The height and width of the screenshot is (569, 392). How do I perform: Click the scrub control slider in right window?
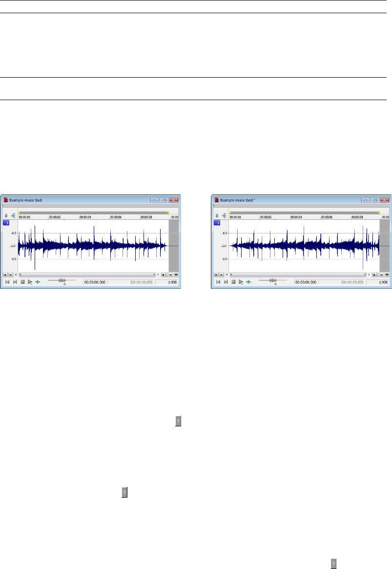(273, 280)
